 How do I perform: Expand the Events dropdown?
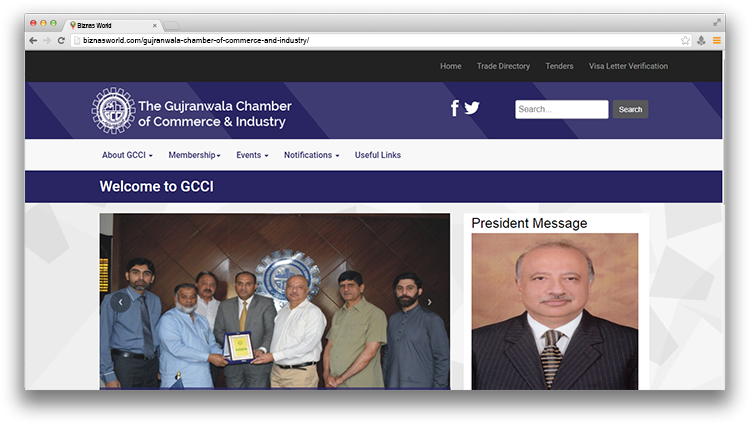pos(252,155)
